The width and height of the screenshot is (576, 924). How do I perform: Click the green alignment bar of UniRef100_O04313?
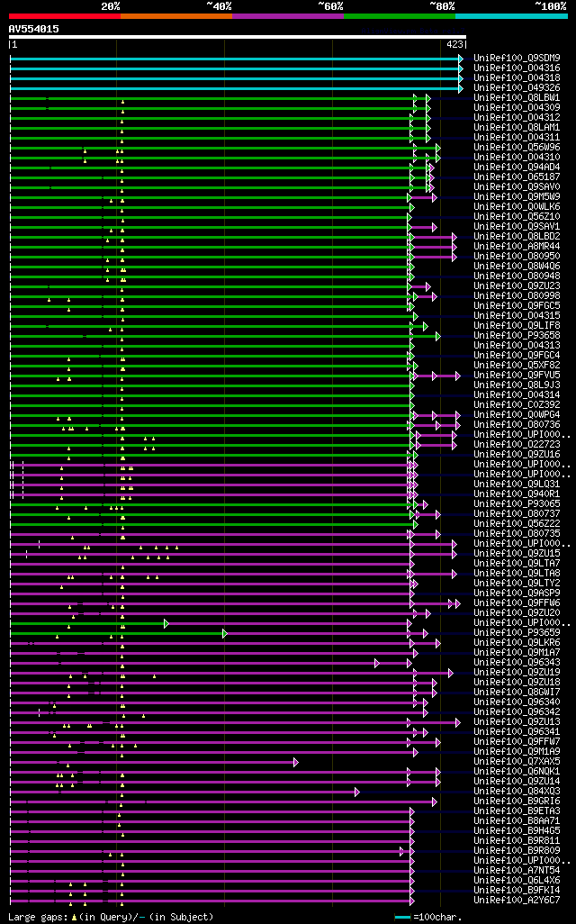pyautogui.click(x=211, y=347)
